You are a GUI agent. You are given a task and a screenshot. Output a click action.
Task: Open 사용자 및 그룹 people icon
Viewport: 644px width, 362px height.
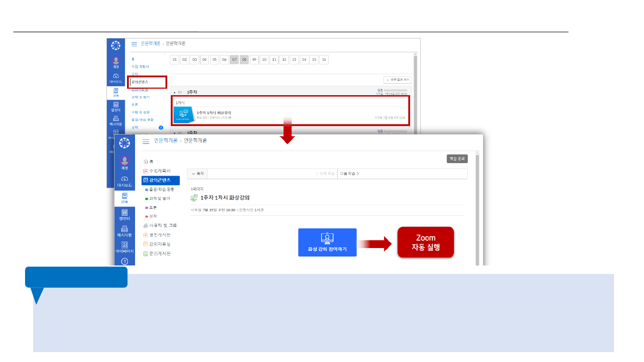pyautogui.click(x=145, y=225)
